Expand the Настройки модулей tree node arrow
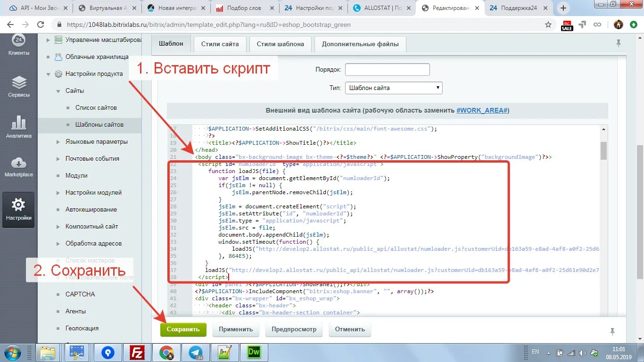The image size is (644, 362). coord(58,193)
